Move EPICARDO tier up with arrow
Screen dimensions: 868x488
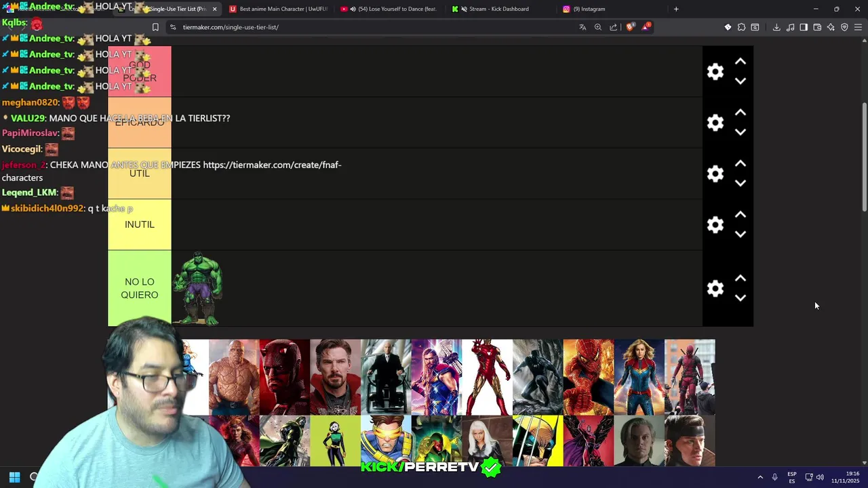[x=741, y=113]
